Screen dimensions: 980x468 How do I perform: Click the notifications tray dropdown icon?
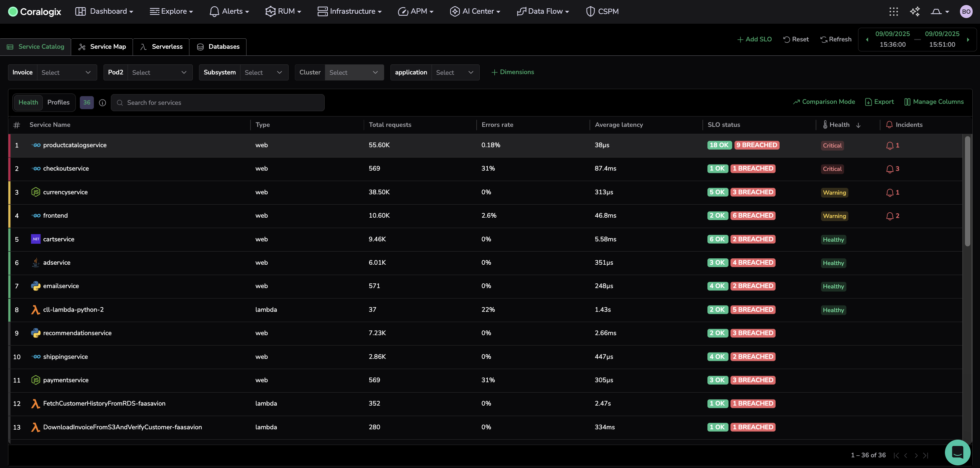coord(940,11)
